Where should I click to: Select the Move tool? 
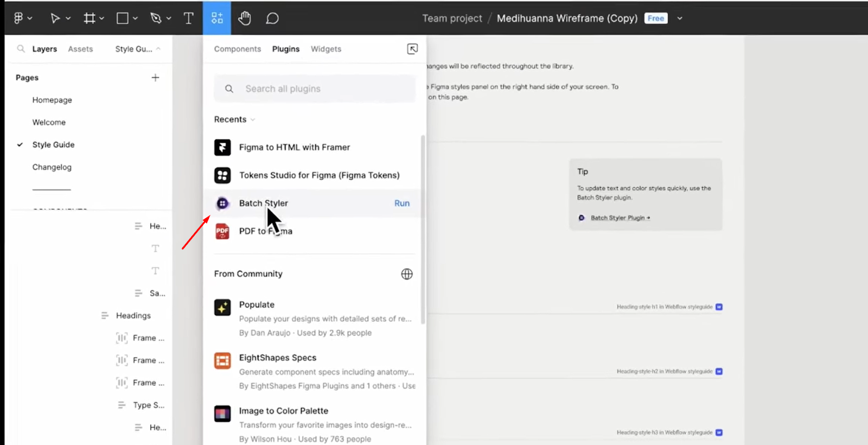tap(55, 18)
